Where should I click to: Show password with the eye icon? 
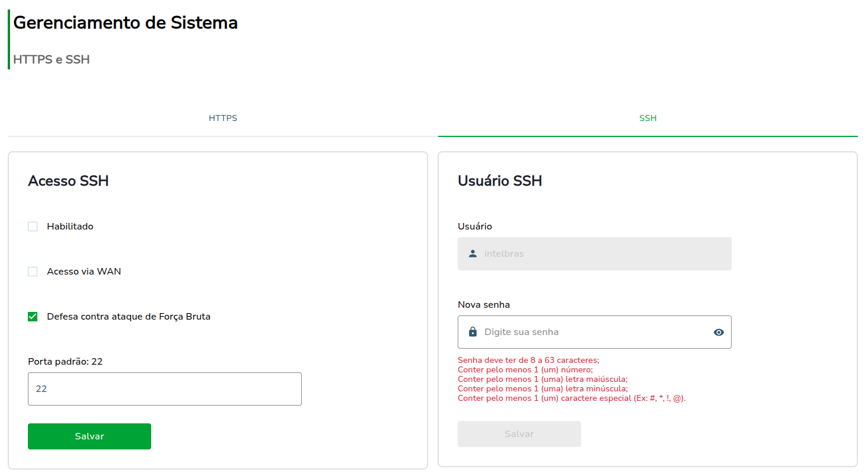point(719,332)
